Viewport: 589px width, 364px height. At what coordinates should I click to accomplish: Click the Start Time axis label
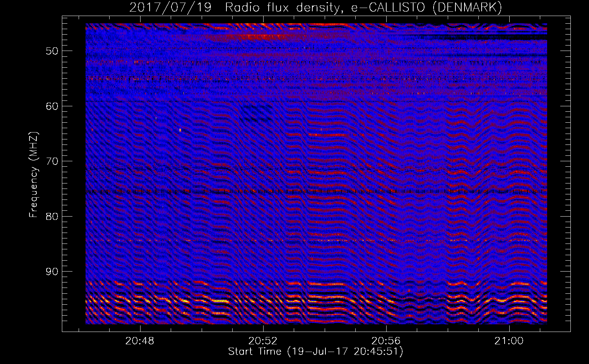click(316, 352)
